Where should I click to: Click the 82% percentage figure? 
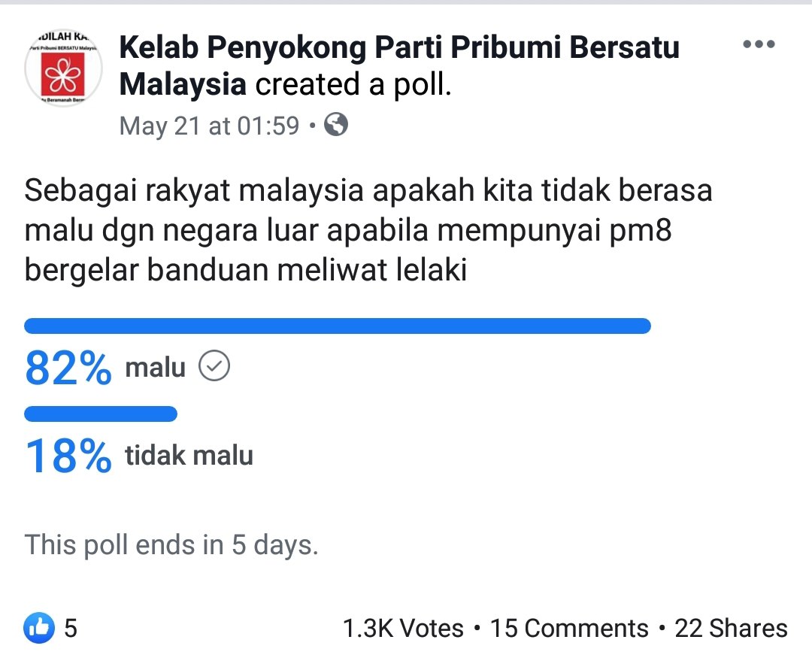click(x=68, y=368)
